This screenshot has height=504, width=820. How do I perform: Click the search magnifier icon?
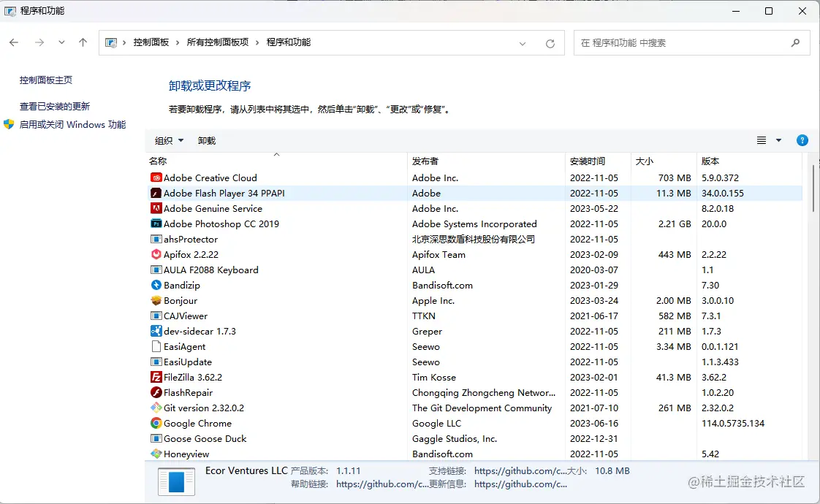795,43
